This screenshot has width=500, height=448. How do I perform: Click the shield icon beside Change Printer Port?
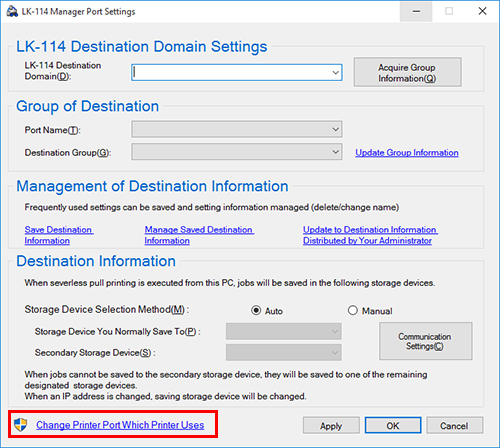point(21,425)
